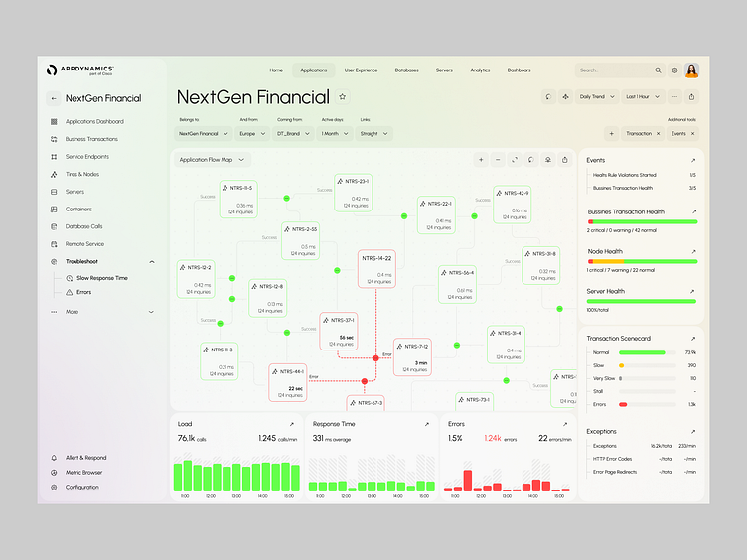
Task: Export the flow map with share icon
Action: click(x=565, y=160)
